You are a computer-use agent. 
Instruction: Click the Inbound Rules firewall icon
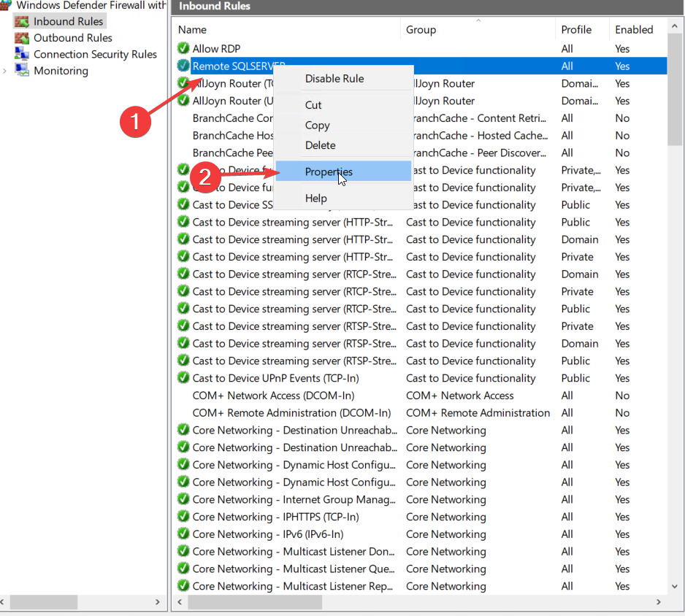21,21
